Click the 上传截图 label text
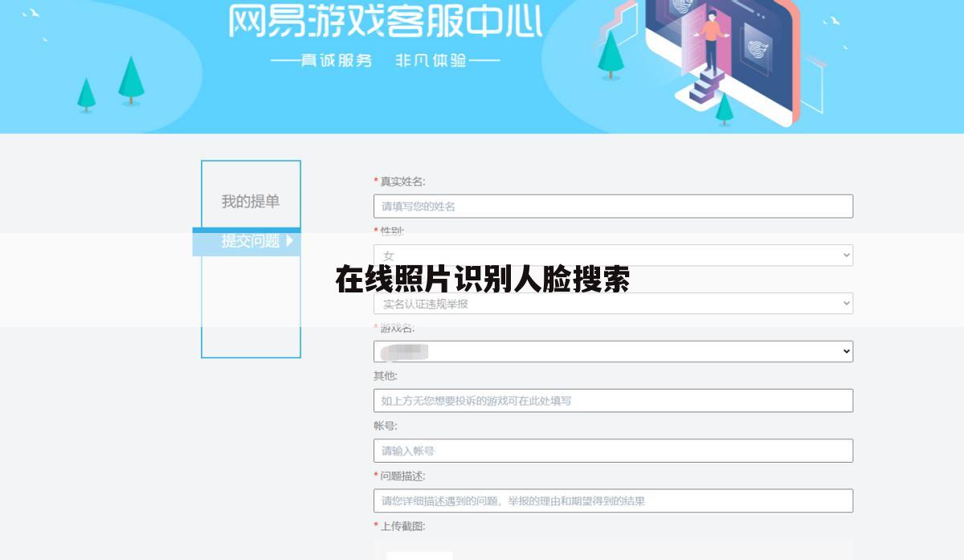Screen dimensions: 964x560 (402, 526)
